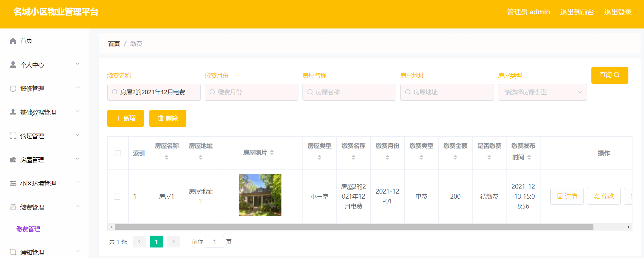Screen dimensions: 644x258
Task: Click search icon inside 缴费月份 field
Action: [x=213, y=92]
